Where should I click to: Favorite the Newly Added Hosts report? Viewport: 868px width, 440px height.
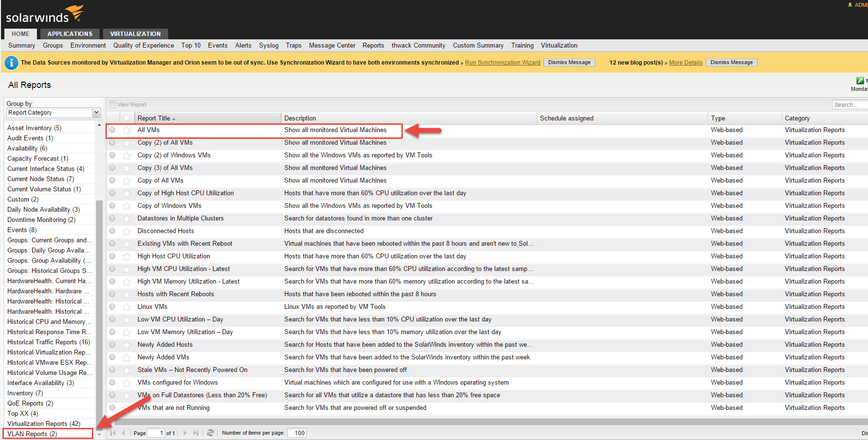[x=127, y=345]
